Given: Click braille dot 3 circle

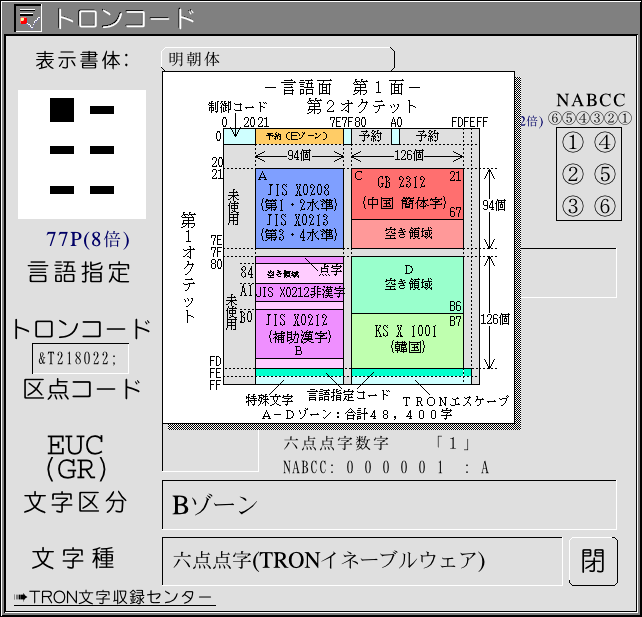Looking at the screenshot, I should point(572,207).
